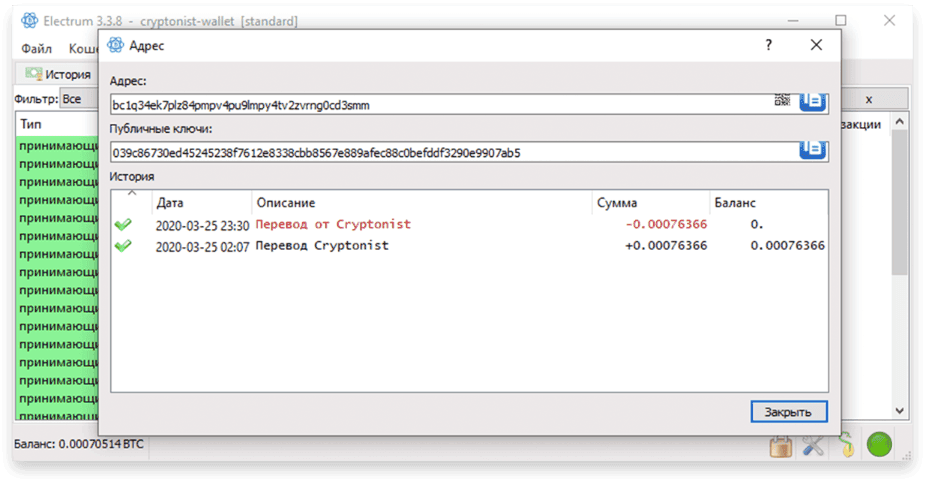Screen dimensions: 925x481
Task: Click the Закрыть button
Action: (x=789, y=412)
